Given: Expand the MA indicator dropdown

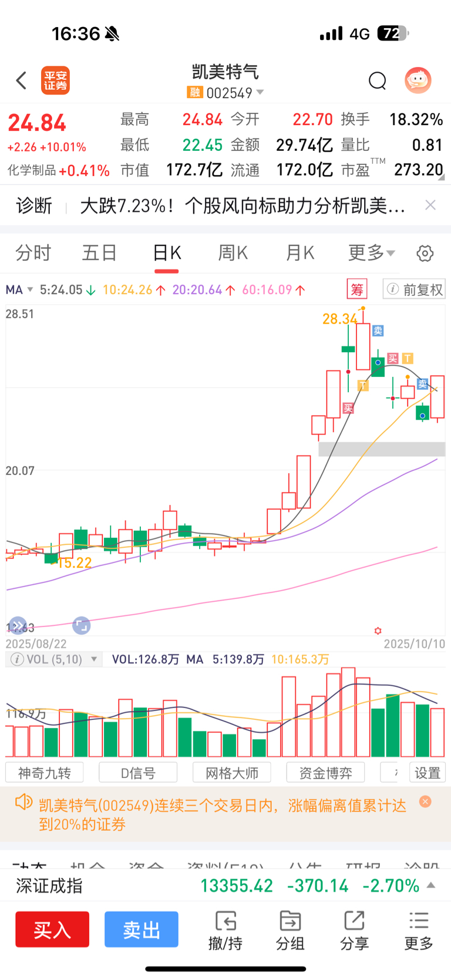Looking at the screenshot, I should click(x=19, y=289).
